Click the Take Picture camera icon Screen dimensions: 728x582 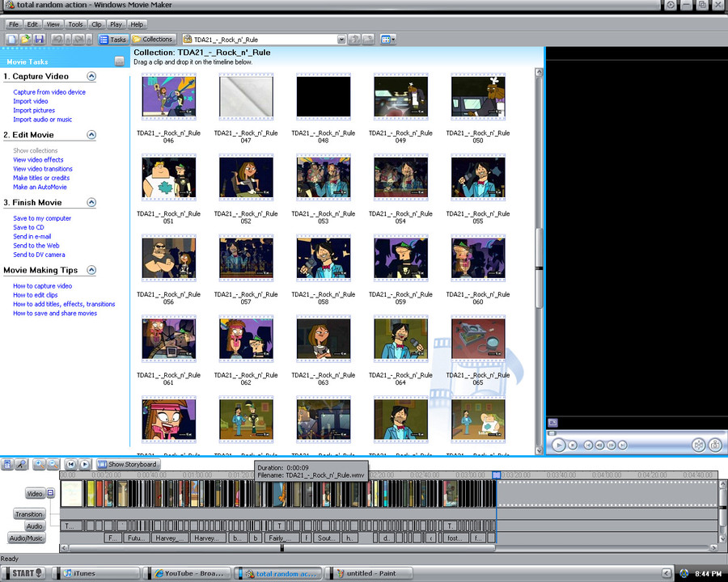click(716, 445)
